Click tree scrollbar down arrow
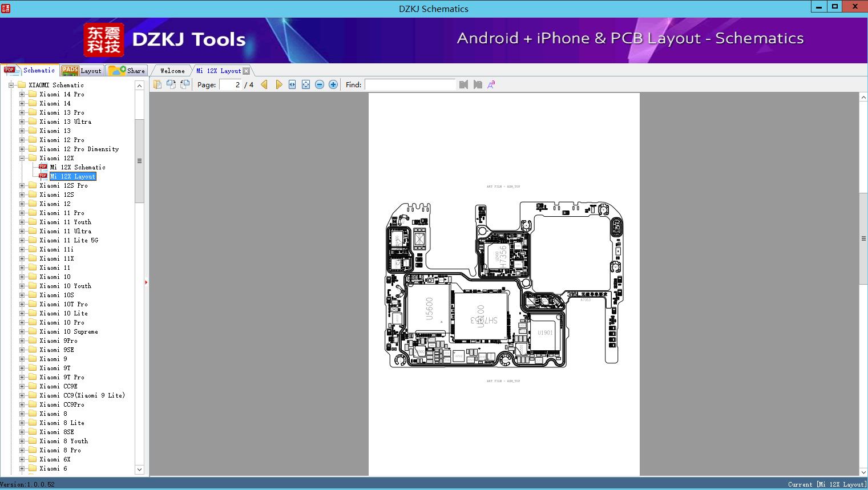 pyautogui.click(x=139, y=469)
